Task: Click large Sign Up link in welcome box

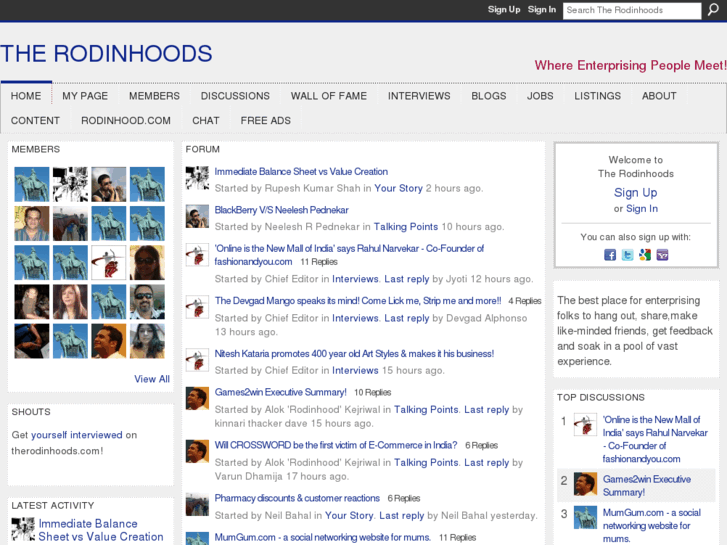Action: pyautogui.click(x=636, y=192)
